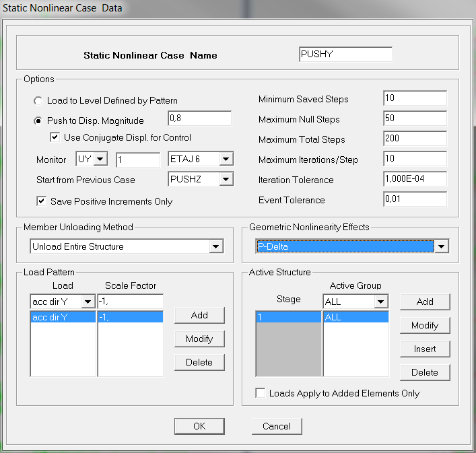Select the -1, scale factor list entry

[x=131, y=317]
